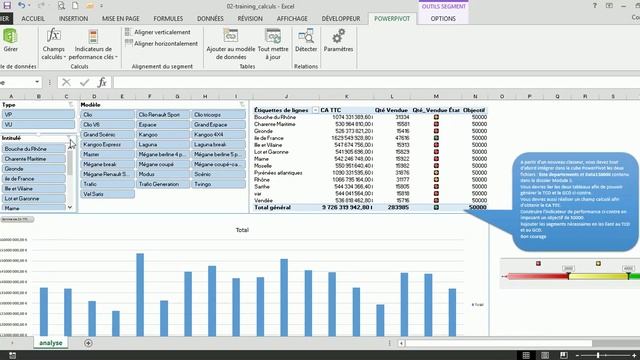Click the chart field button on chart
Screen dimensions: 640x360
(x=17, y=219)
